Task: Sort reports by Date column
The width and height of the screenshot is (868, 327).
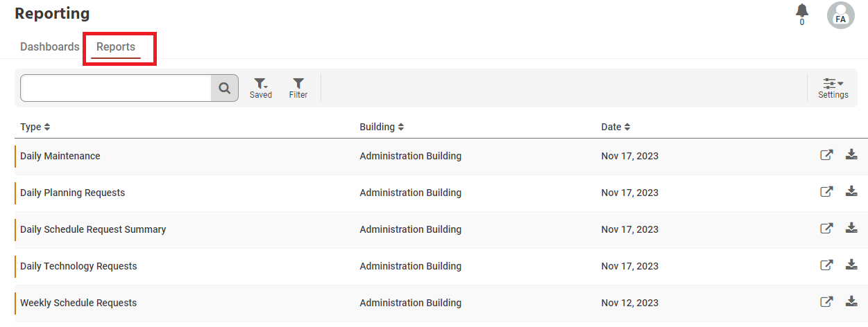Action: (x=615, y=127)
